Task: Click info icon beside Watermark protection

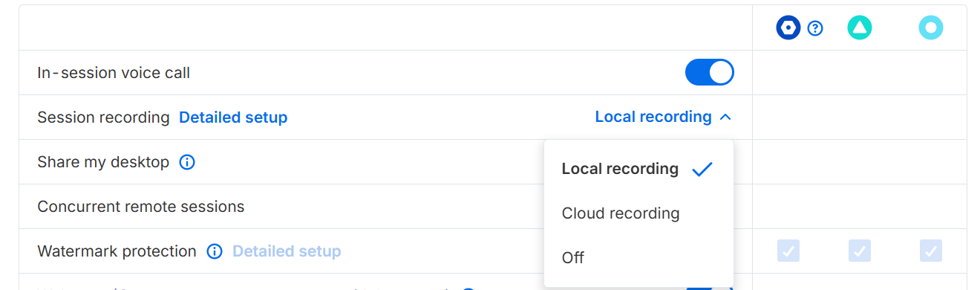Action: pos(215,251)
